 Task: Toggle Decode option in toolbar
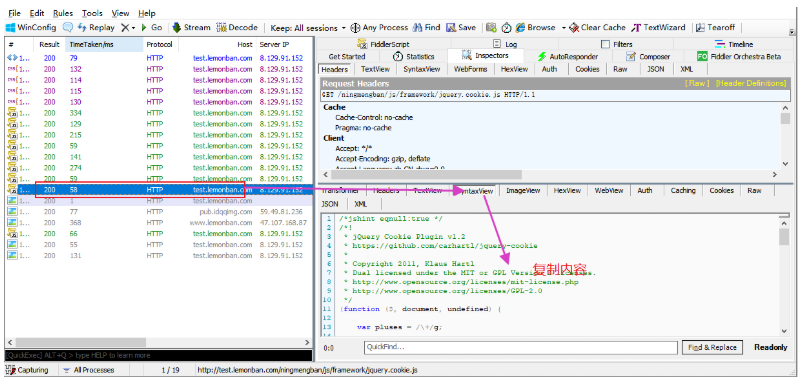(237, 28)
